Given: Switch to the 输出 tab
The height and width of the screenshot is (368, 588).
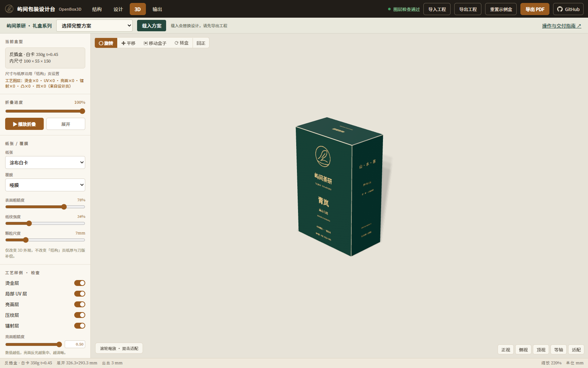Looking at the screenshot, I should click(157, 9).
